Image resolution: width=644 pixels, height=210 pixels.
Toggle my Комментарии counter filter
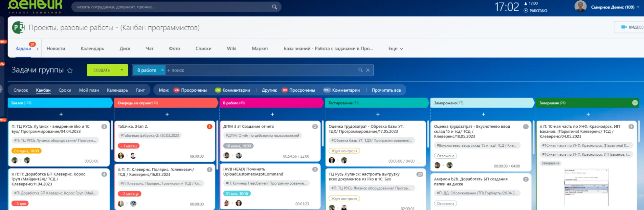pyautogui.click(x=233, y=90)
